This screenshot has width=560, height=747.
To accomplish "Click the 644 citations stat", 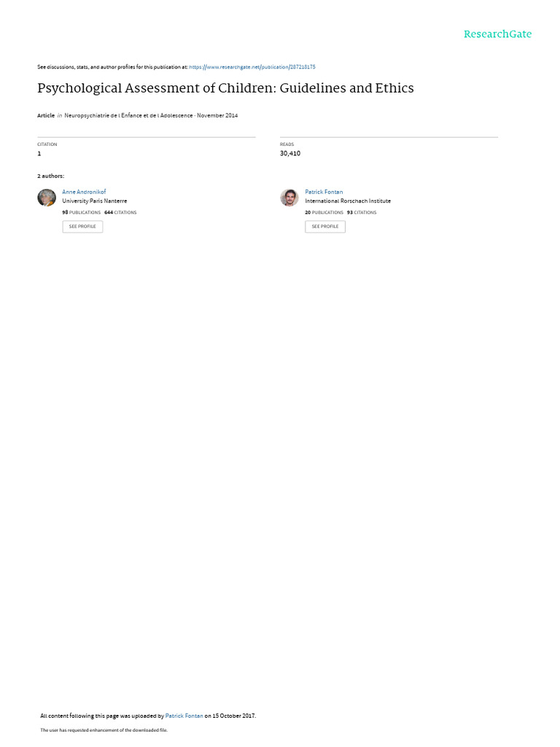I will click(120, 212).
